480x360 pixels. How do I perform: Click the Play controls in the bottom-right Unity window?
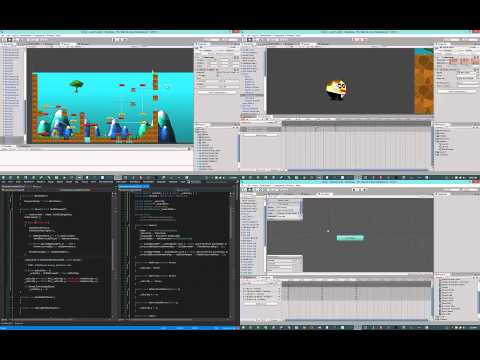coord(360,189)
